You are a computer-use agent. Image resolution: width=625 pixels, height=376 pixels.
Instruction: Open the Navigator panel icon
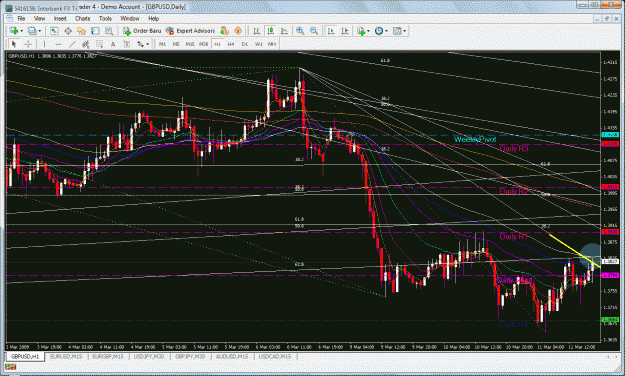(x=82, y=31)
